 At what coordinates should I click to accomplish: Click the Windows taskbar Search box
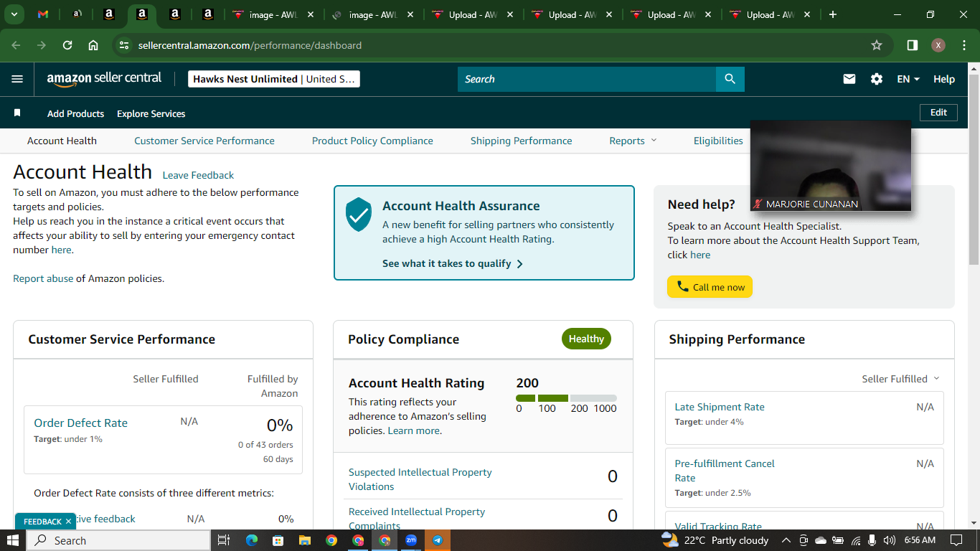[x=118, y=540]
